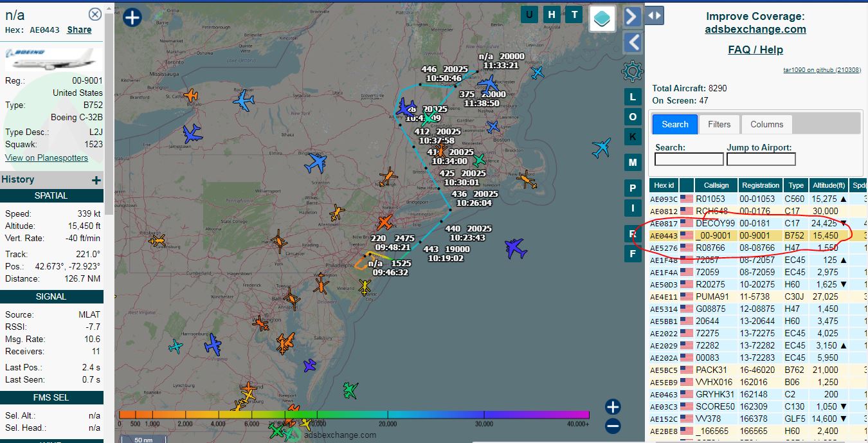Sort table by Type column
Viewport: 868px width, 443px height.
[x=796, y=185]
